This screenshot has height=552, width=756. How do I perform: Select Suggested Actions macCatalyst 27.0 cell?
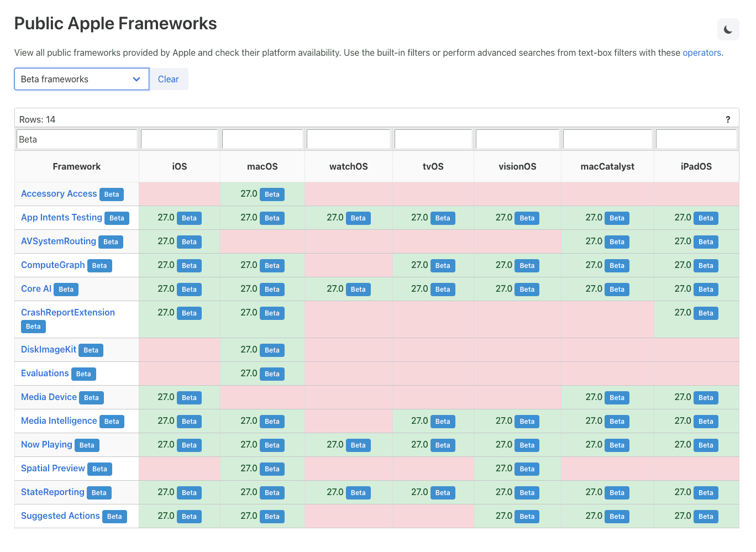coord(608,516)
